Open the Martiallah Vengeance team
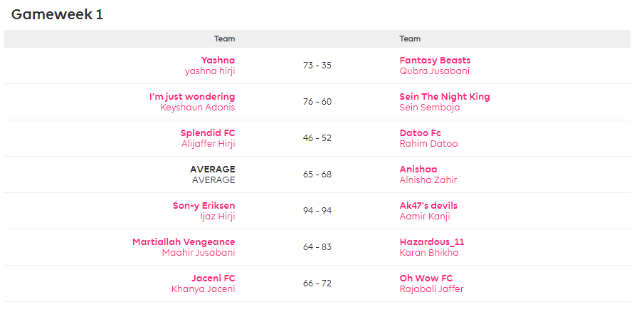The image size is (644, 312). [184, 242]
